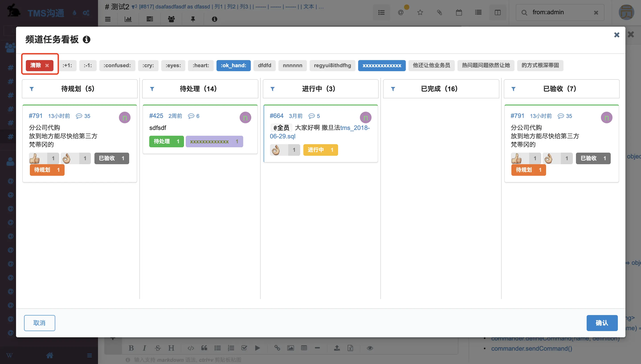Click the from:admin search field
This screenshot has width=641, height=364.
tap(560, 12)
